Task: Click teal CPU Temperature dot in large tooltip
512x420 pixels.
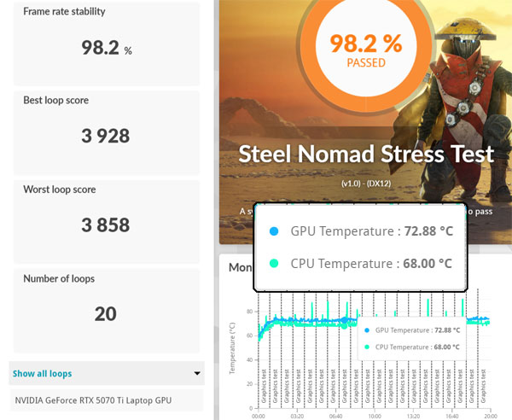Action: point(273,264)
